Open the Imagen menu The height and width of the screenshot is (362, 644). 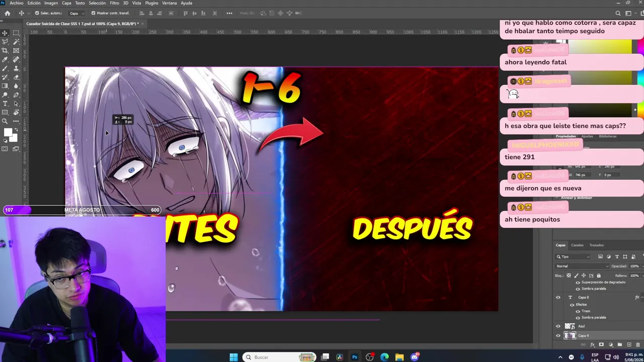click(51, 3)
